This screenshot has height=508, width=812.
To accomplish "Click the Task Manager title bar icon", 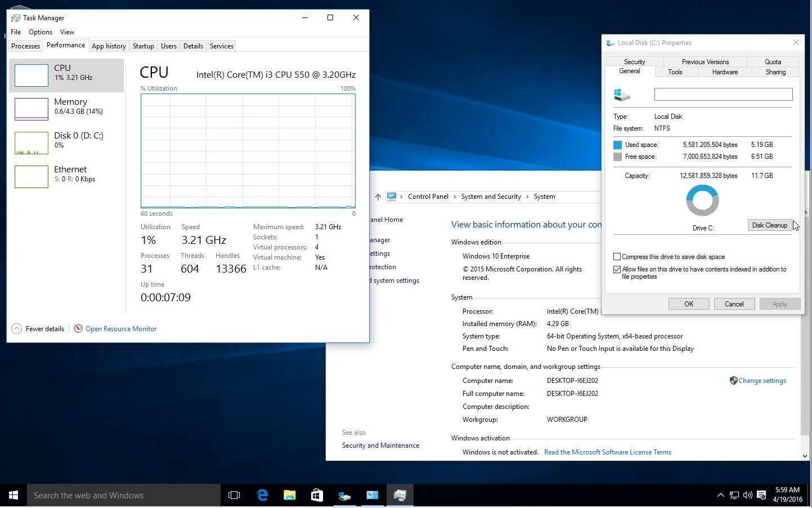I will coord(16,18).
